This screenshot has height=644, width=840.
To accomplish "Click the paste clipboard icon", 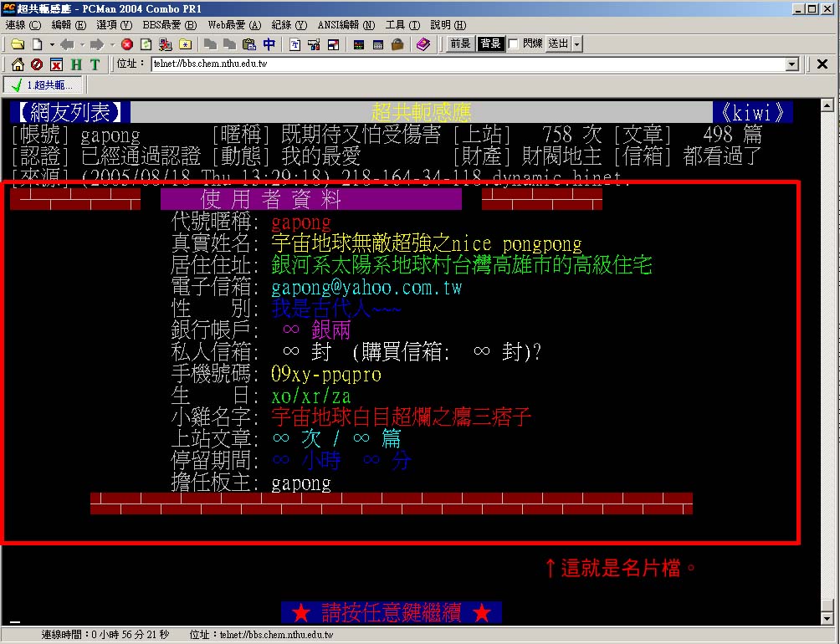I will [248, 44].
